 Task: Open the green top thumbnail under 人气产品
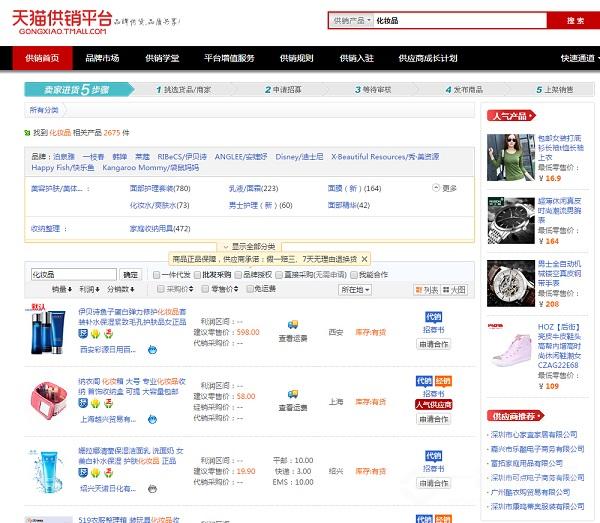[511, 157]
